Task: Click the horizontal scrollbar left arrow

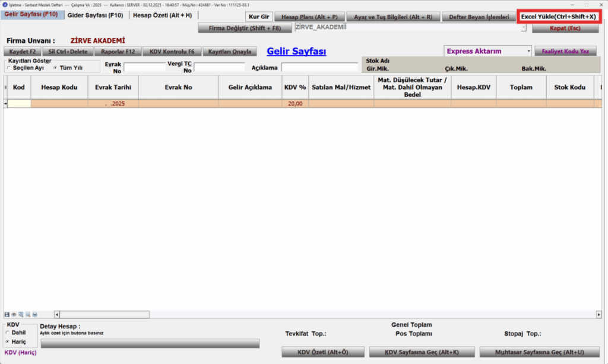Action: point(57,314)
